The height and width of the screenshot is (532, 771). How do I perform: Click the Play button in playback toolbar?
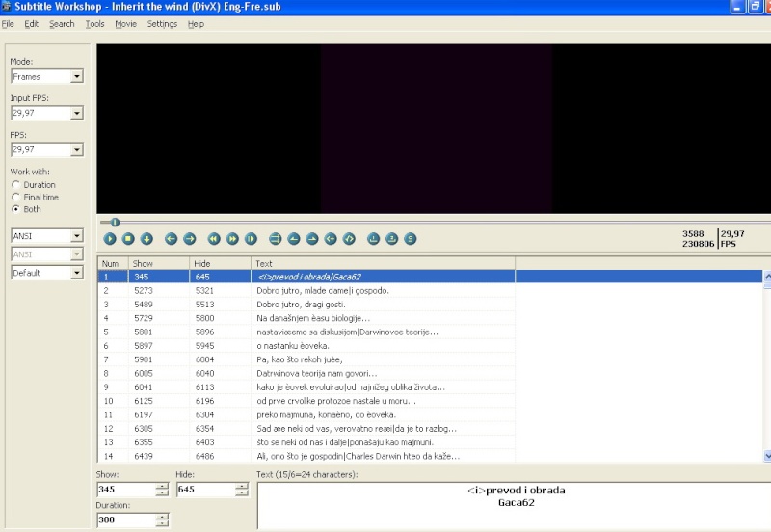click(x=110, y=239)
